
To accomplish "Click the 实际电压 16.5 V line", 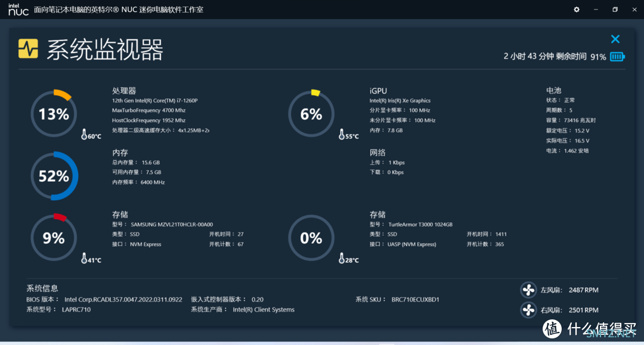I will [x=568, y=141].
